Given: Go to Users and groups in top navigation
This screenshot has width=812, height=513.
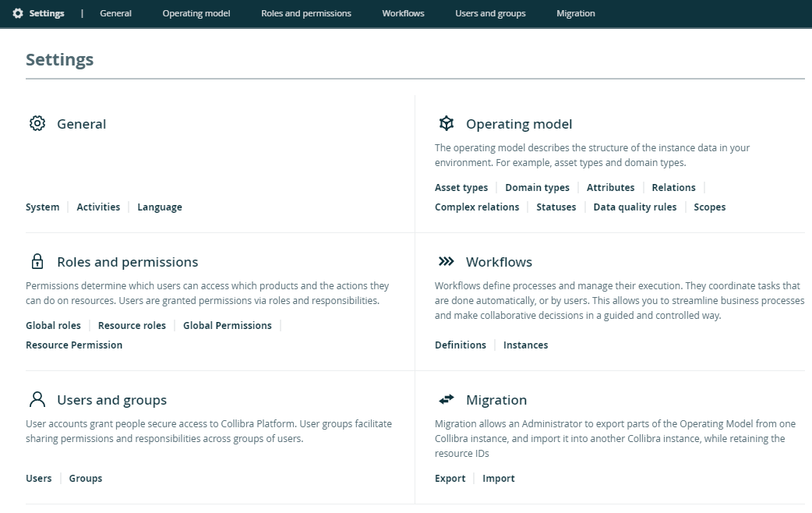Looking at the screenshot, I should coord(490,13).
